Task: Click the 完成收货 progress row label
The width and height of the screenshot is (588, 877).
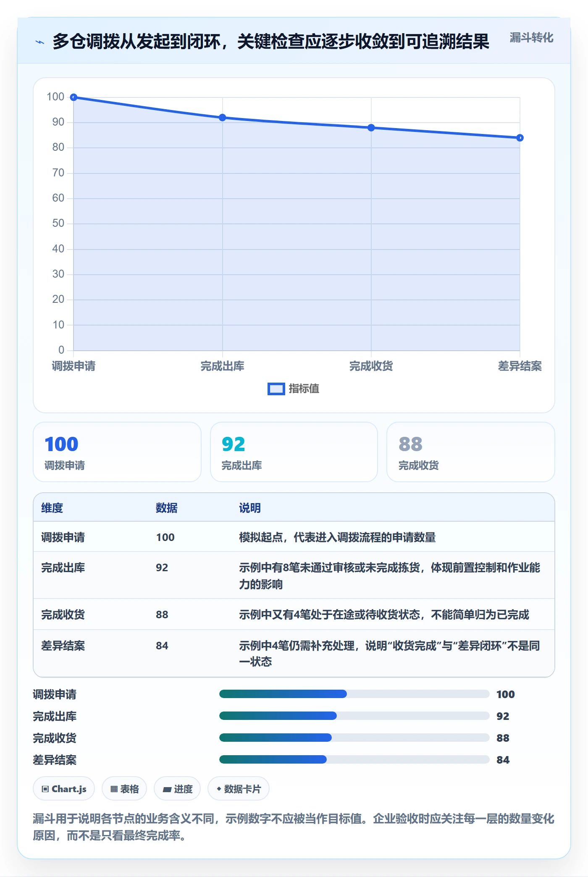Action: click(x=55, y=738)
